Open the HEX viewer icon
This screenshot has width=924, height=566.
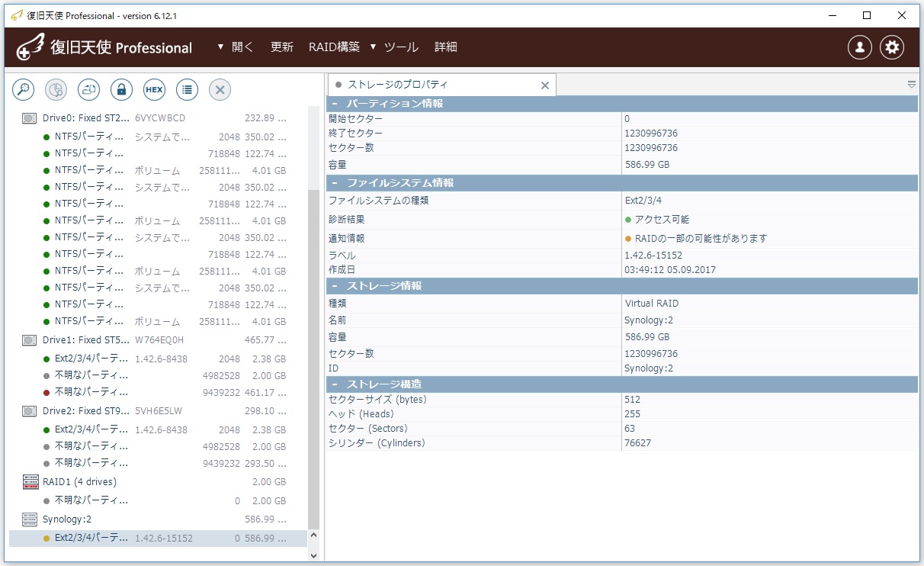154,89
